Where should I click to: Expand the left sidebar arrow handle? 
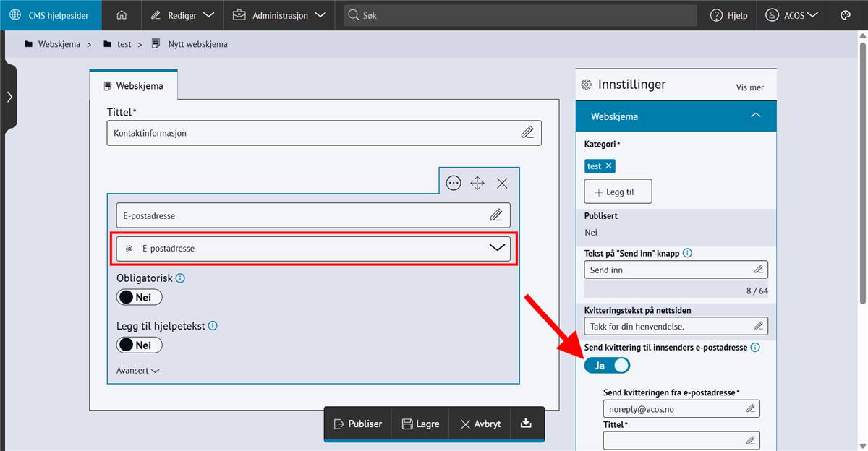pyautogui.click(x=9, y=97)
